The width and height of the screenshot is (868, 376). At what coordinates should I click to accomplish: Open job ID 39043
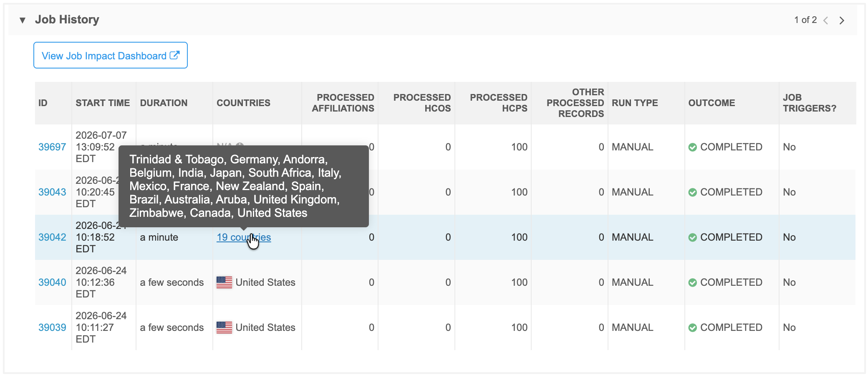[x=52, y=192]
